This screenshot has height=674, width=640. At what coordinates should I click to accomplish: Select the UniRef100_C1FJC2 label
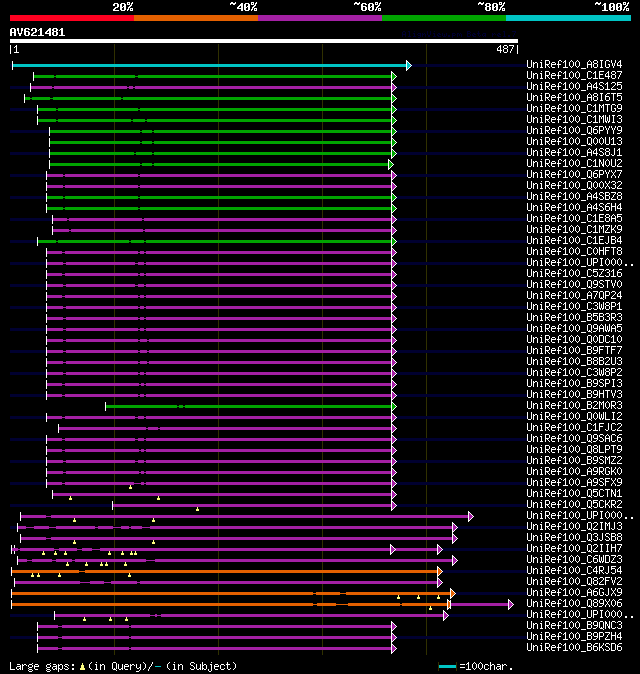click(x=574, y=427)
